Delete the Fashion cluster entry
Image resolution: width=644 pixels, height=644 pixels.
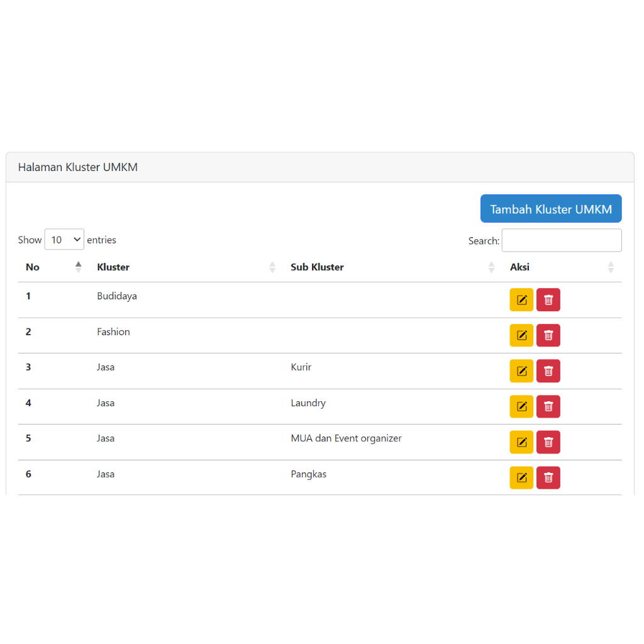tap(548, 335)
